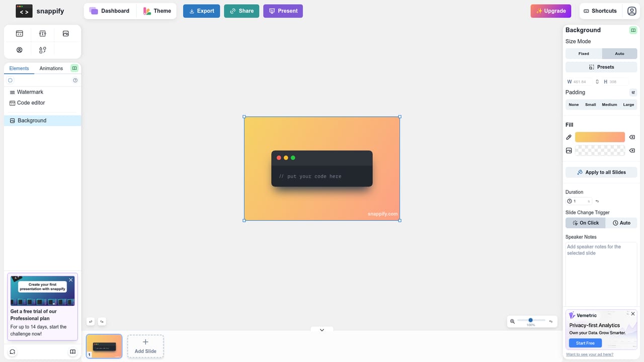This screenshot has height=362, width=644.
Task: Clear the gradient fill color
Action: 632,137
